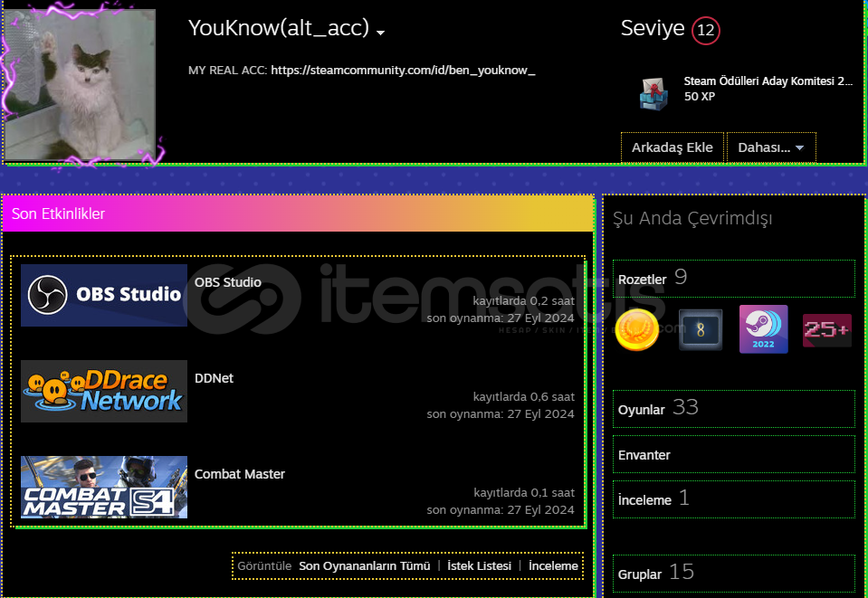This screenshot has height=598, width=868.
Task: Click the Arkadaş Ekle button
Action: [x=672, y=147]
